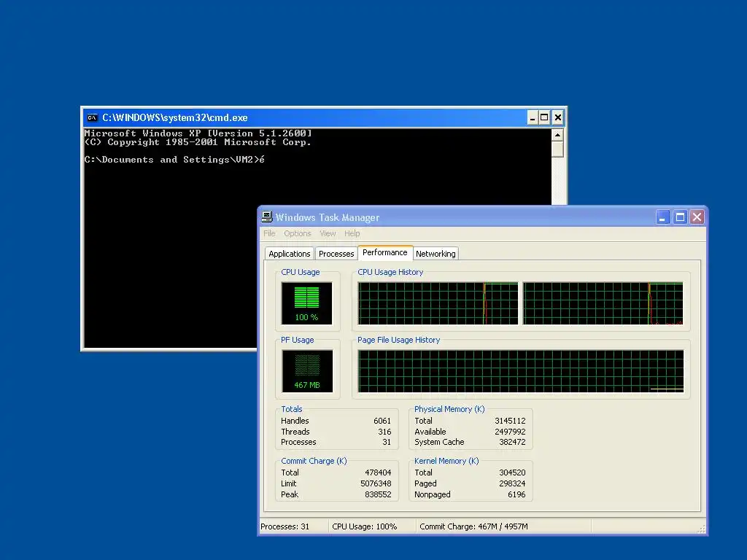
Task: Close the Windows Task Manager window
Action: click(697, 217)
